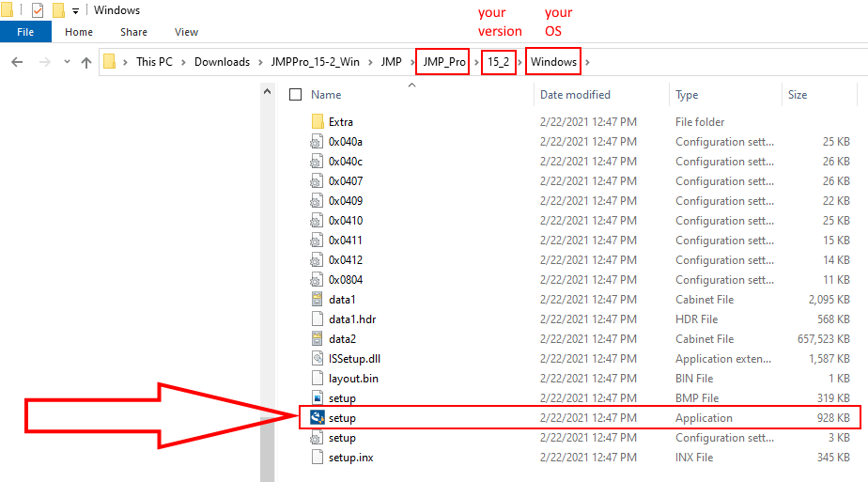Select the setup.inx file name
The image size is (868, 482).
(351, 458)
